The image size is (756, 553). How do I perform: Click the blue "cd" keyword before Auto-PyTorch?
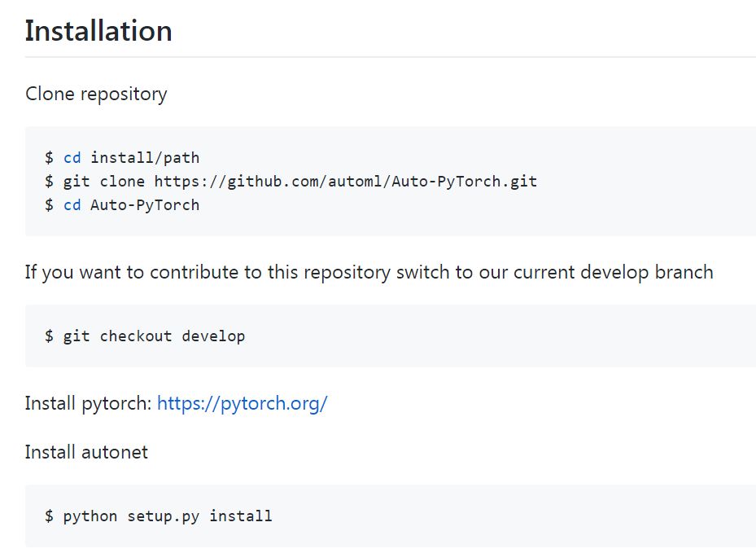pyautogui.click(x=72, y=204)
